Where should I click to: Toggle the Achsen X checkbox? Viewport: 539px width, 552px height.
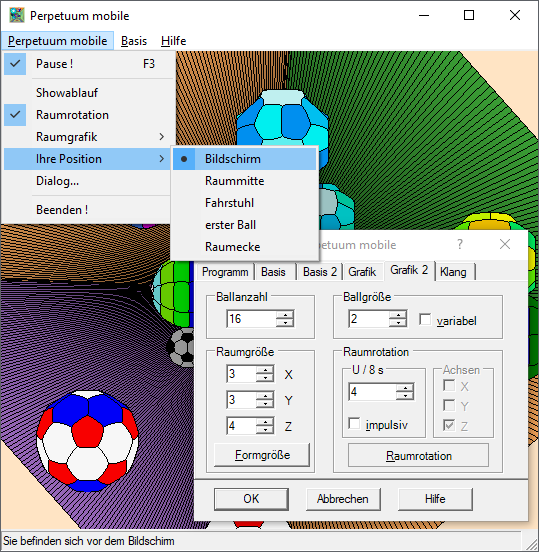[x=449, y=385]
